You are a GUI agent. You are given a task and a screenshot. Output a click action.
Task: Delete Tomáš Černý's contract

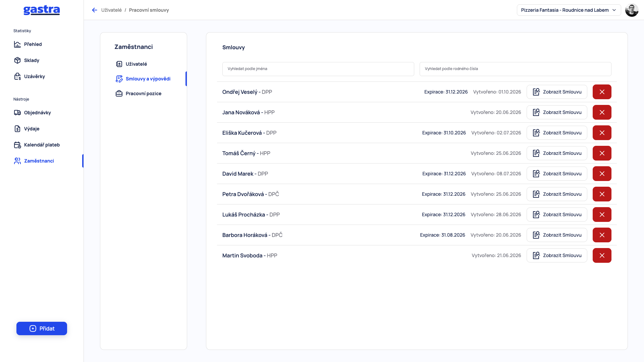602,153
